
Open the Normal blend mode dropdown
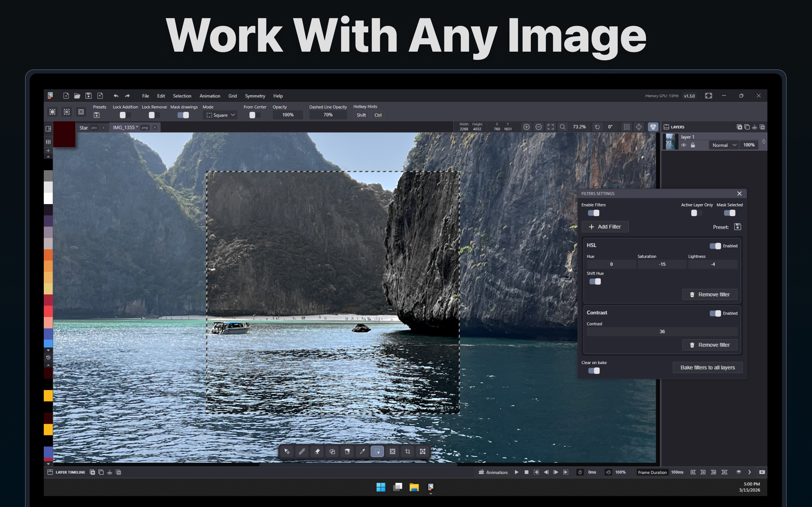[x=724, y=145]
